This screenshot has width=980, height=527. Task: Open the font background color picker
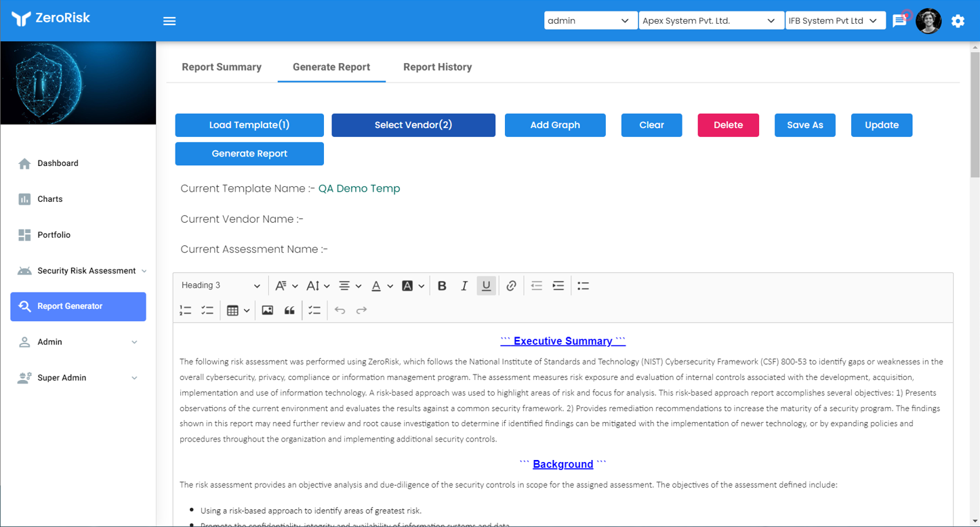point(413,286)
